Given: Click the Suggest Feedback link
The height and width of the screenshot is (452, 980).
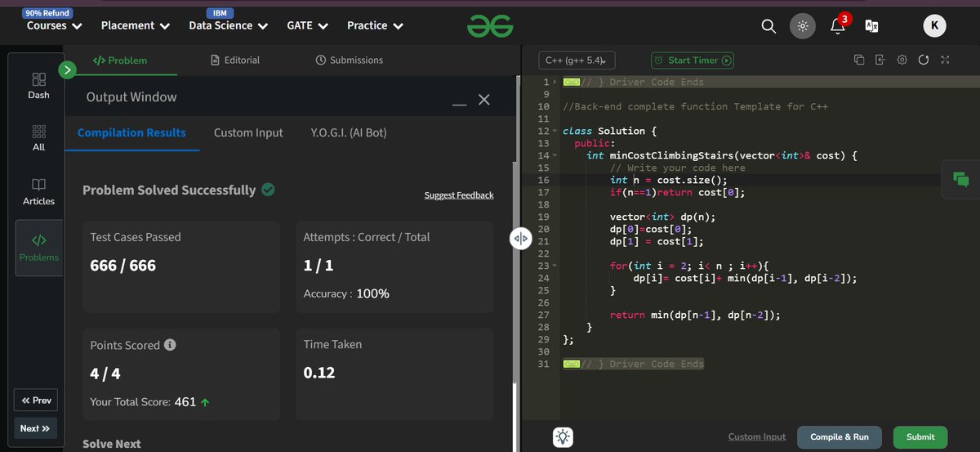Looking at the screenshot, I should 459,195.
